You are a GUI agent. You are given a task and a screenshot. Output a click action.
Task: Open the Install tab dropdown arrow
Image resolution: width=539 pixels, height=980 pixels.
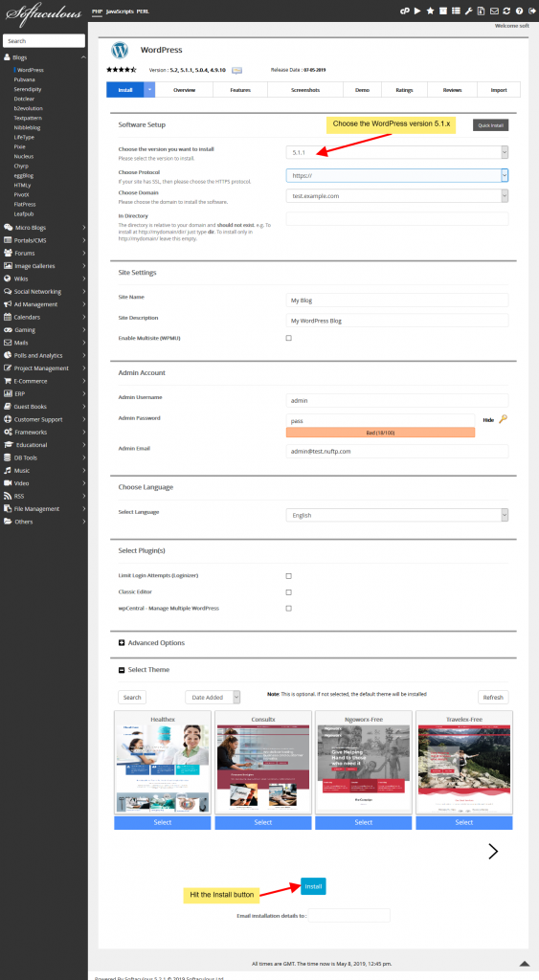150,90
